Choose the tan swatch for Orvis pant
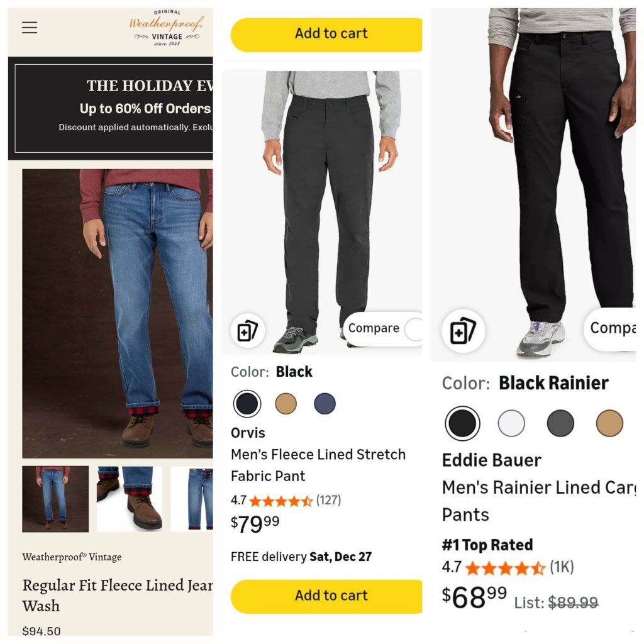The height and width of the screenshot is (644, 644). pyautogui.click(x=286, y=404)
